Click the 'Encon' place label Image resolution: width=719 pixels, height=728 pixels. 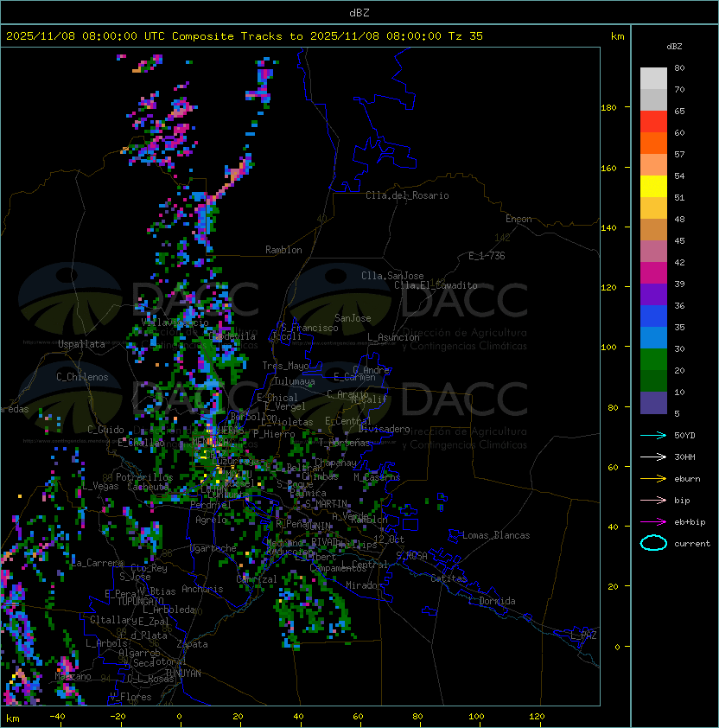point(519,219)
